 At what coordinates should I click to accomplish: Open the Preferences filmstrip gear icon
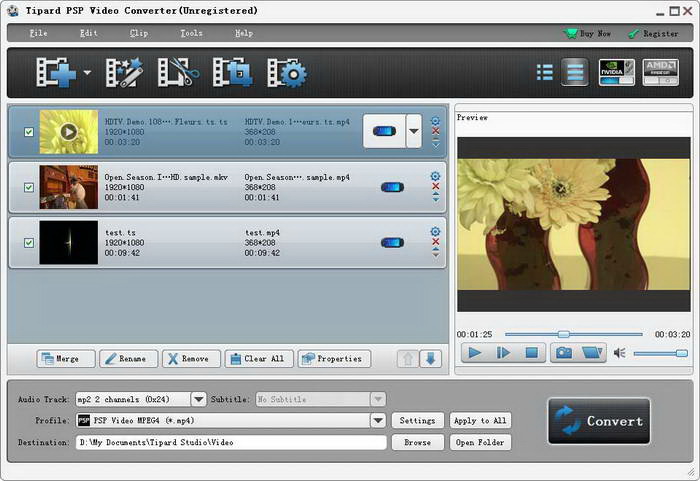pos(287,72)
